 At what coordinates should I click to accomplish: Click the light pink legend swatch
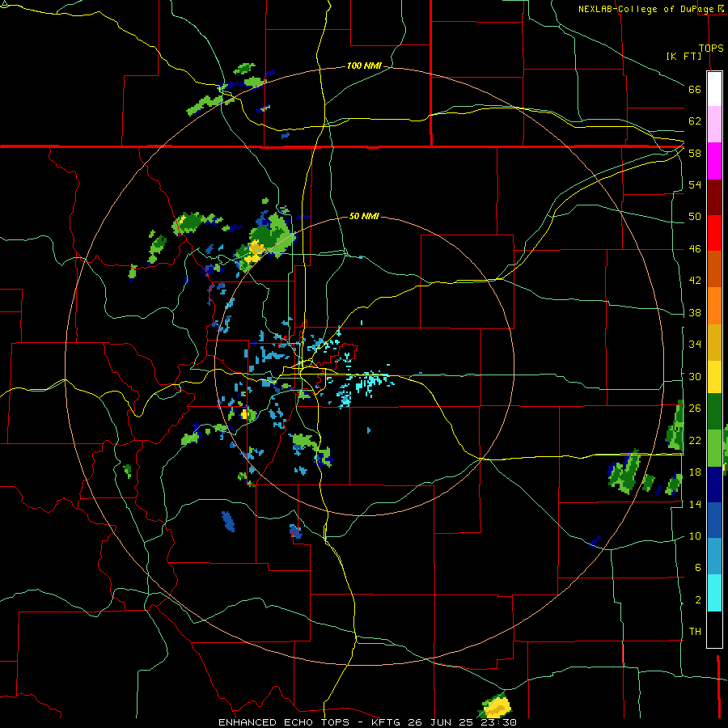pos(714,124)
